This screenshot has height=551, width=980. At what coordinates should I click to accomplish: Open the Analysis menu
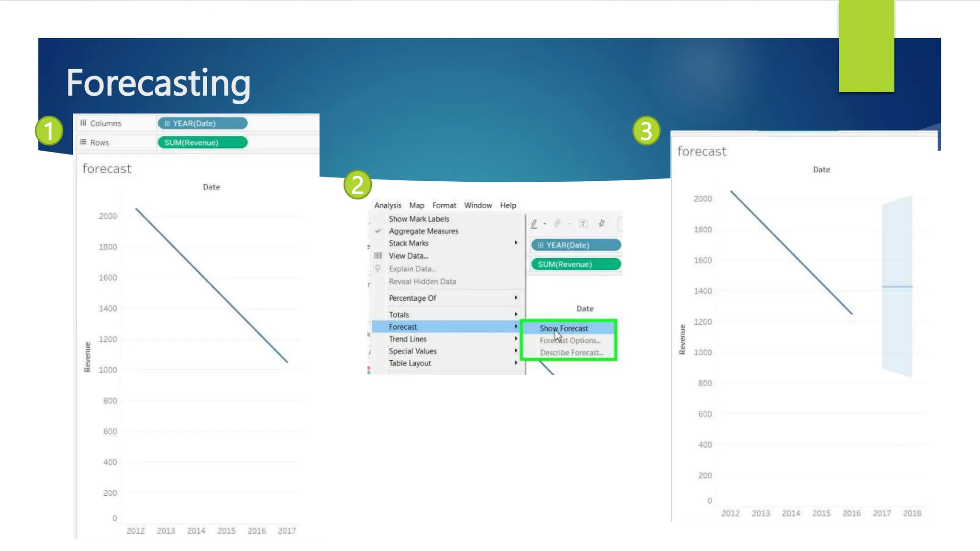click(x=388, y=205)
